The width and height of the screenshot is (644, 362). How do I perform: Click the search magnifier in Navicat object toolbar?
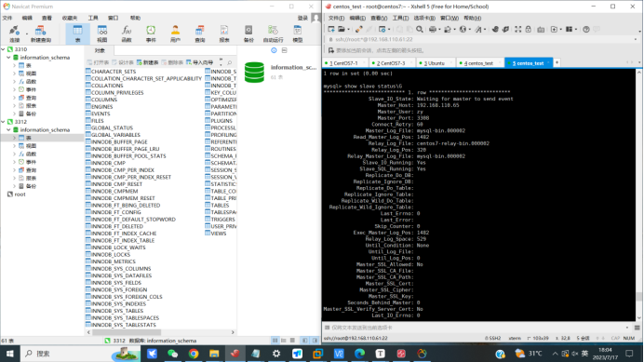pos(230,62)
